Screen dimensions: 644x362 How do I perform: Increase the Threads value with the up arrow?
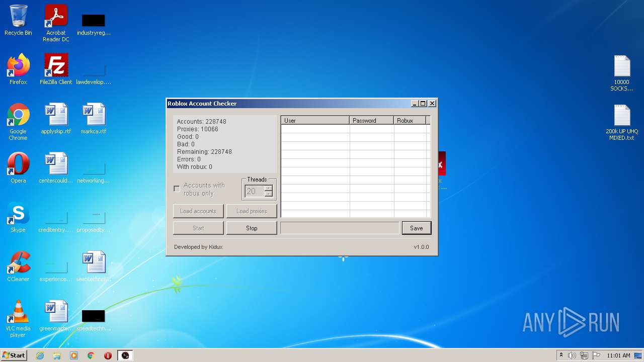pyautogui.click(x=268, y=188)
